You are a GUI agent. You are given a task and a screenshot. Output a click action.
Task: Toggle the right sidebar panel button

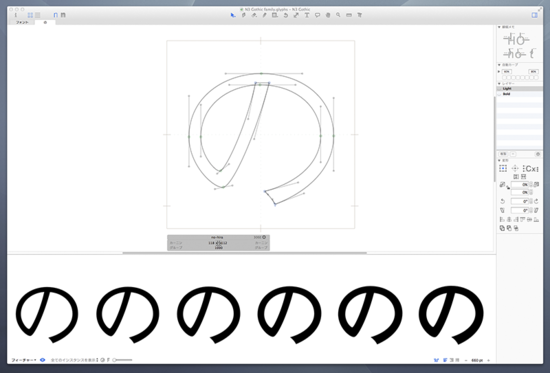535,15
